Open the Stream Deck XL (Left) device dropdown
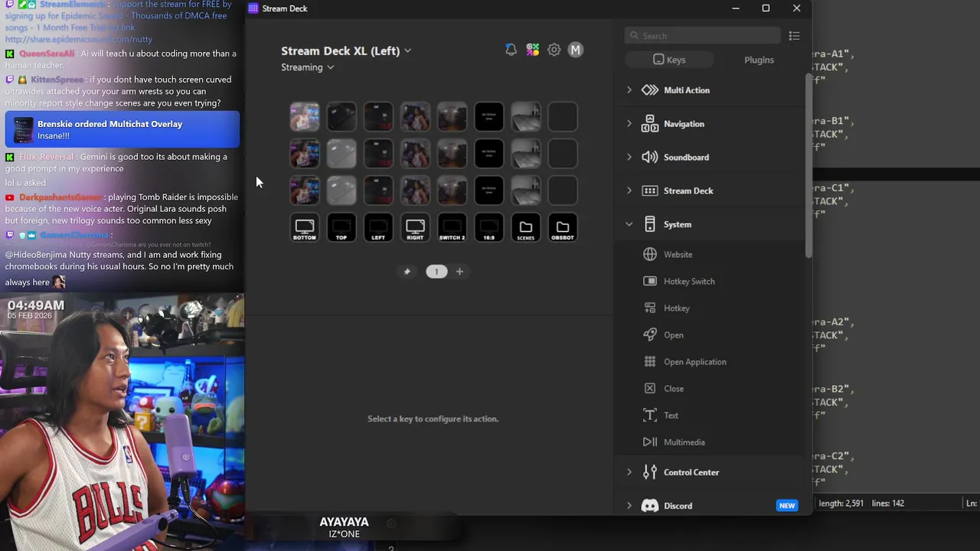Screen dimensions: 980x551 coord(346,51)
